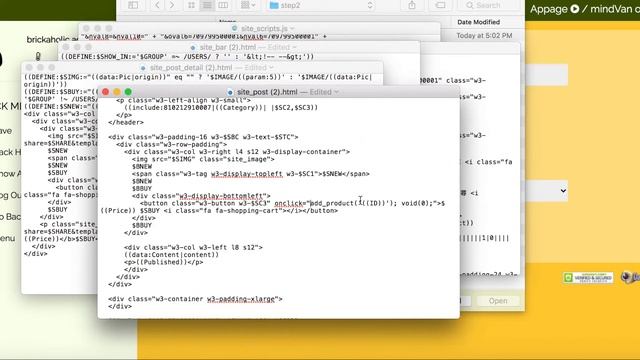Click the 'w3-padding-xlarge' underlined word

(x=241, y=299)
